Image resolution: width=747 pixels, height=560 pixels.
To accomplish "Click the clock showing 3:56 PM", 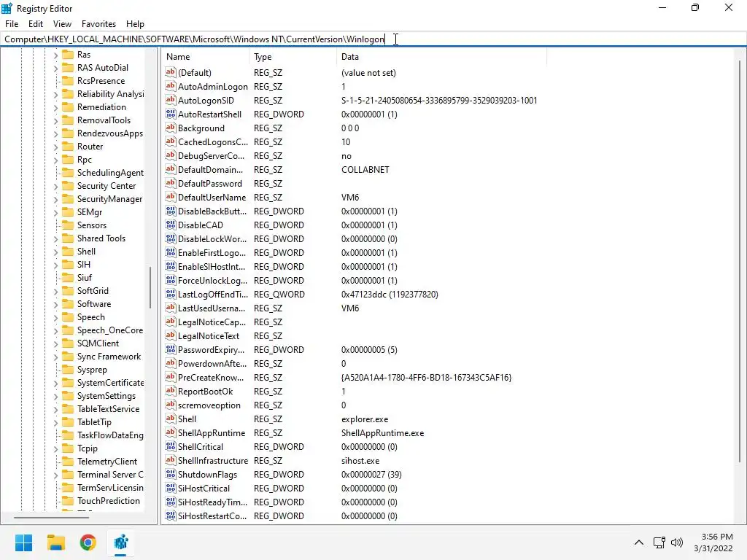I will coord(717,537).
